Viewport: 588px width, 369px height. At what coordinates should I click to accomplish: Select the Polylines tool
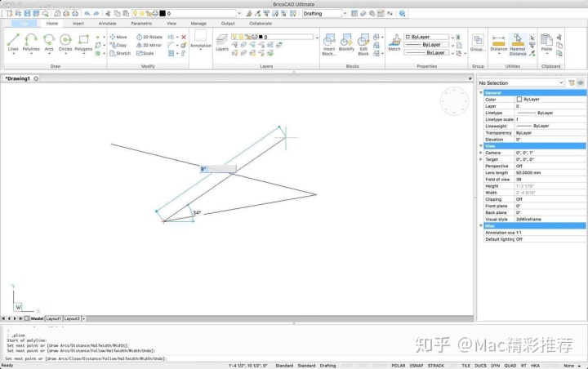click(31, 42)
